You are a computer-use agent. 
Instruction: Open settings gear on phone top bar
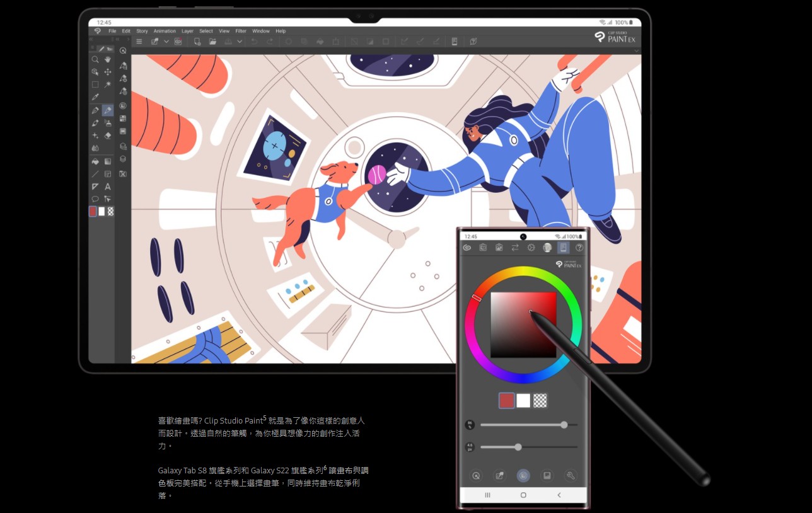tap(531, 248)
